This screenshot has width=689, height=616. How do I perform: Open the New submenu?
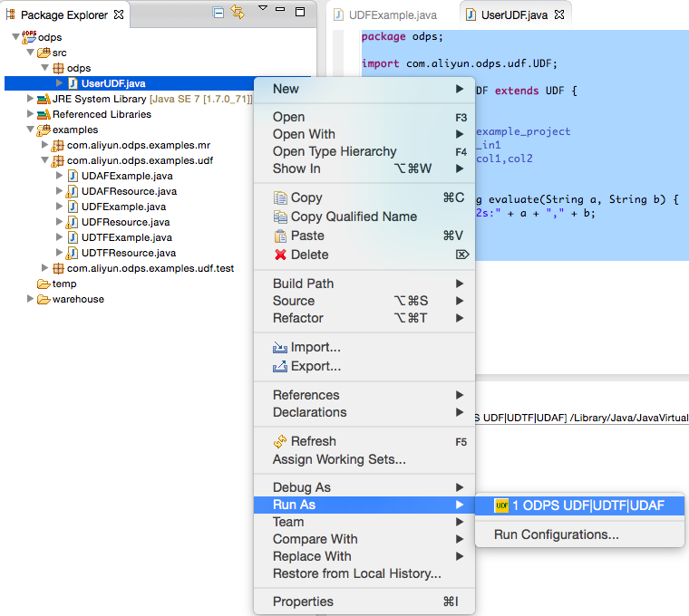point(364,89)
